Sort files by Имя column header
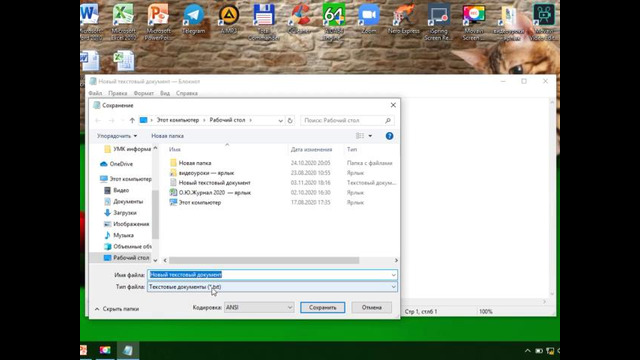Image resolution: width=640 pixels, height=360 pixels. coord(175,149)
